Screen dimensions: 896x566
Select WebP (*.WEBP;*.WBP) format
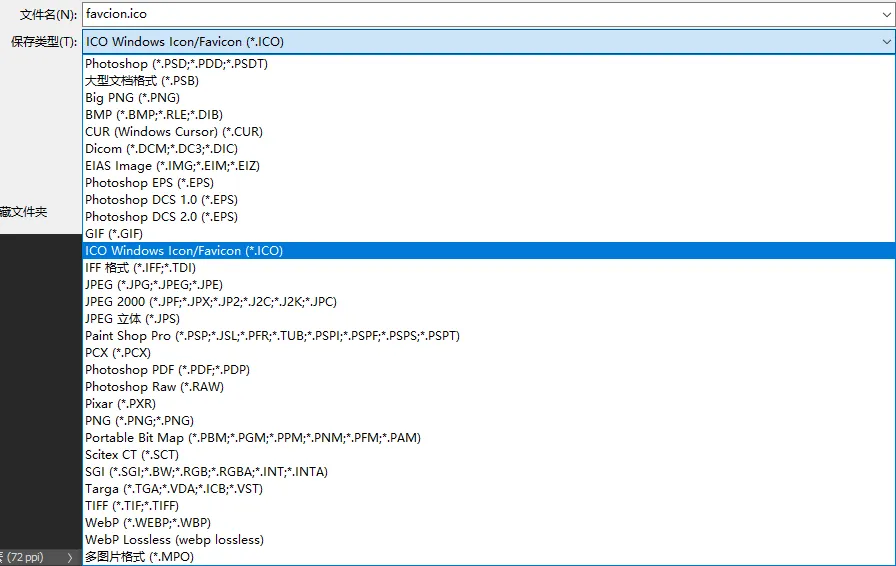(x=489, y=523)
